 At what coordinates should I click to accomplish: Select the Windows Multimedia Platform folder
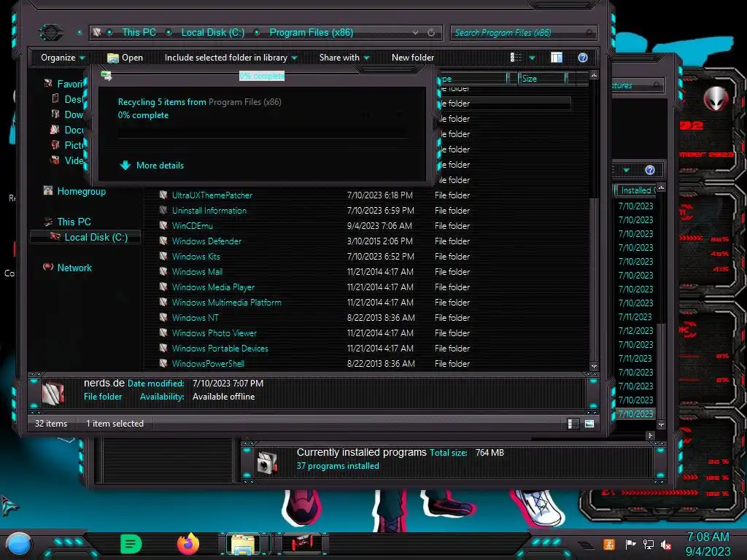coord(226,303)
